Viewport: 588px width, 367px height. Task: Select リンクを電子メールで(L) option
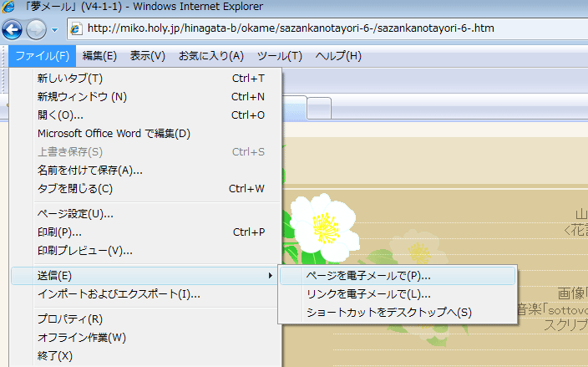click(x=368, y=293)
